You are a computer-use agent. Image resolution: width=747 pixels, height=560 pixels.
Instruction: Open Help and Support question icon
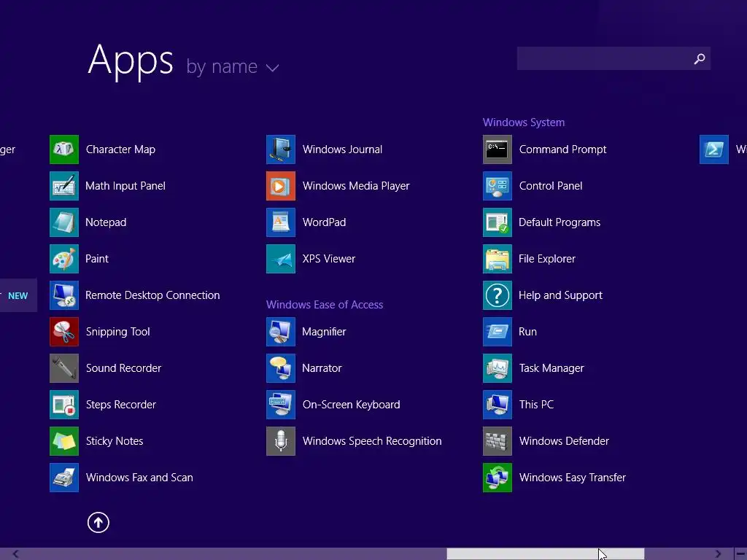point(498,295)
